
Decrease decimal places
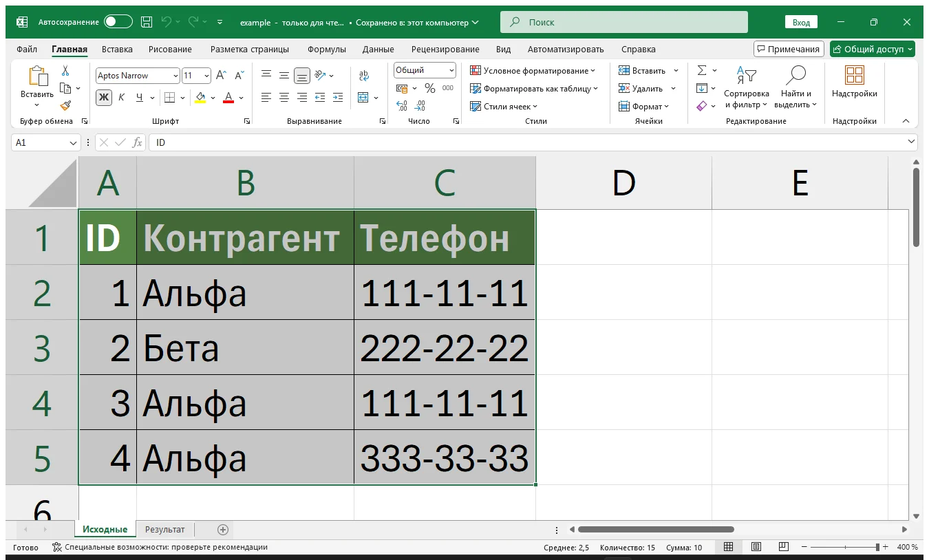click(x=420, y=106)
